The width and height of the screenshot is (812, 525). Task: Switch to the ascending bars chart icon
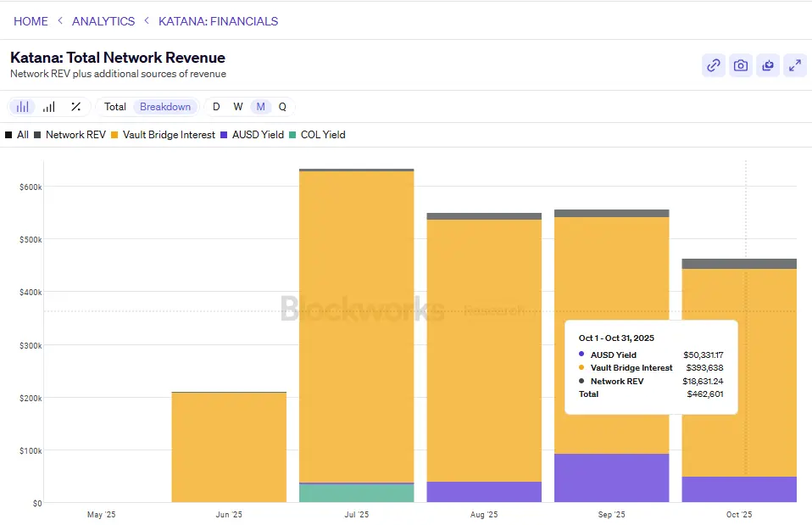[49, 107]
